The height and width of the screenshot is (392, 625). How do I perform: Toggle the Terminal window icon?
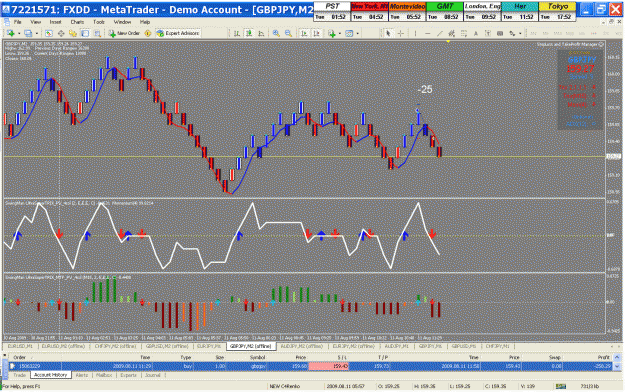click(x=85, y=33)
